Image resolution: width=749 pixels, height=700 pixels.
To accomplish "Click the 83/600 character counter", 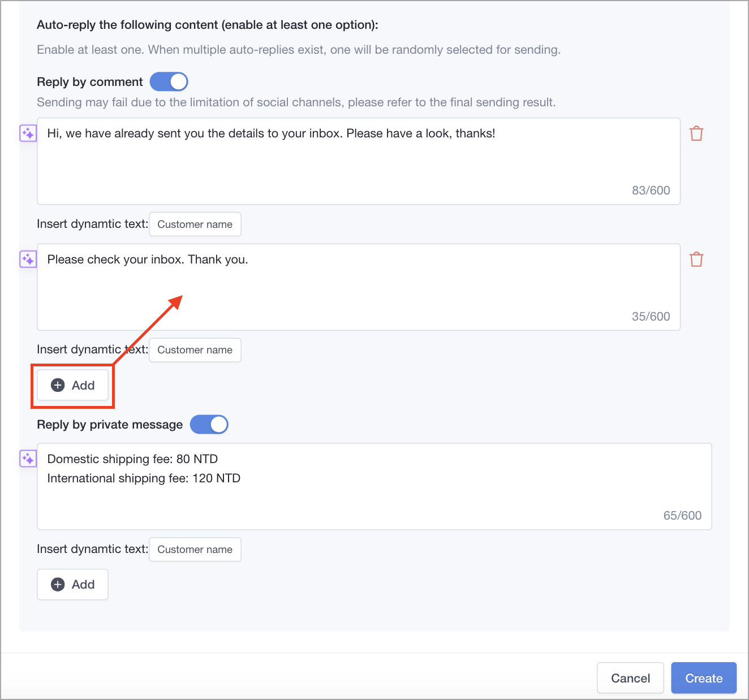I will [651, 191].
